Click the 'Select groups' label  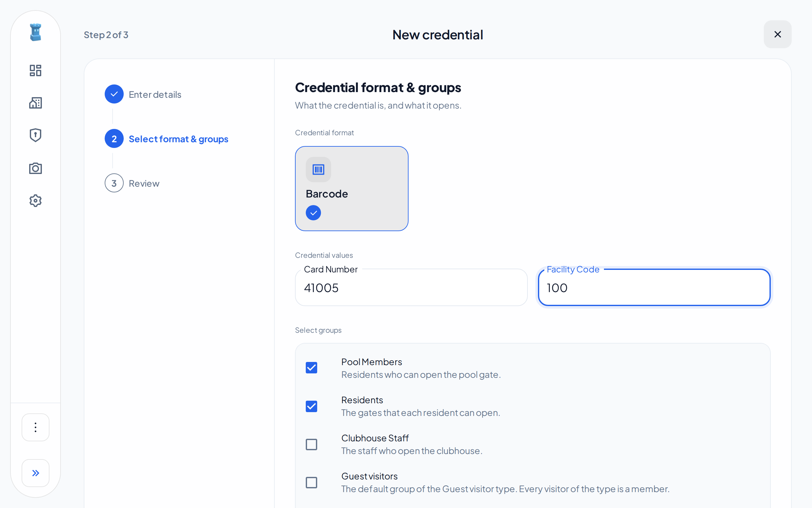pyautogui.click(x=318, y=330)
